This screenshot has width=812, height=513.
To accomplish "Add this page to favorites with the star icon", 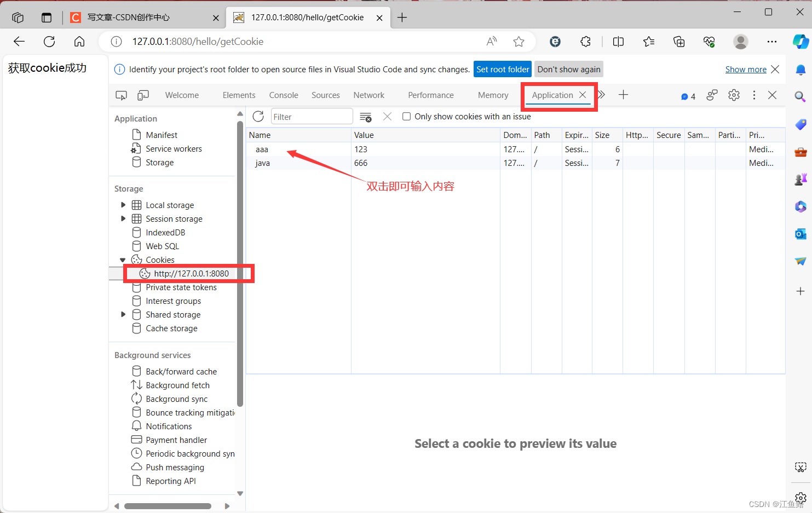I will pyautogui.click(x=519, y=42).
